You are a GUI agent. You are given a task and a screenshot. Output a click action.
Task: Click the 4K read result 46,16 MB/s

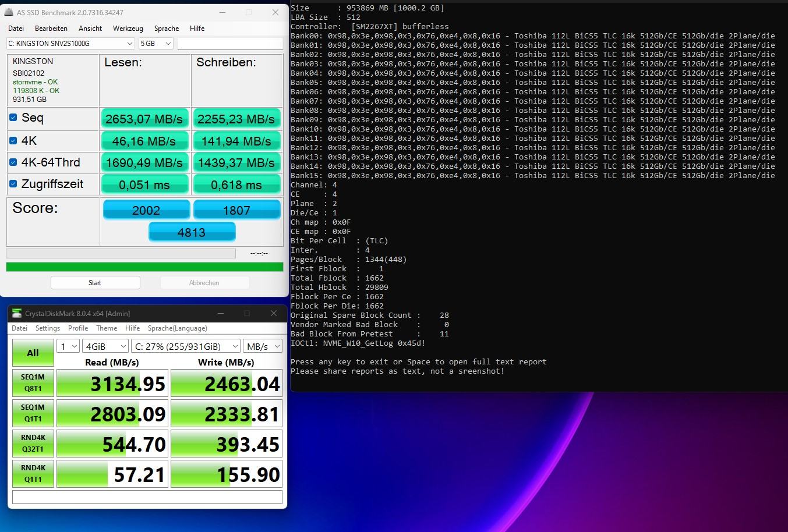(x=144, y=141)
